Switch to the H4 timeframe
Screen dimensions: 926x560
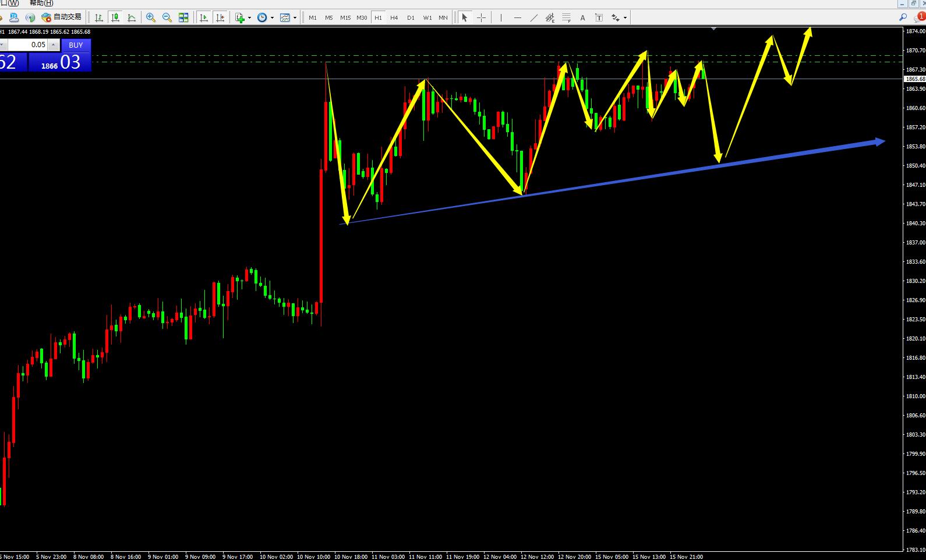(x=394, y=17)
